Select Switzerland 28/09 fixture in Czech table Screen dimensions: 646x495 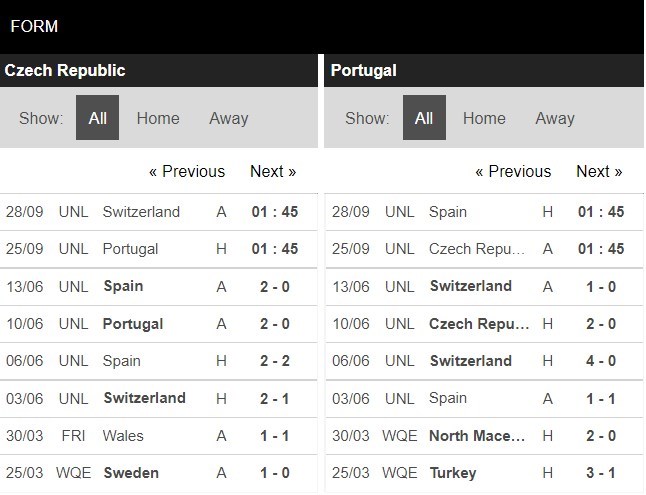pos(141,212)
